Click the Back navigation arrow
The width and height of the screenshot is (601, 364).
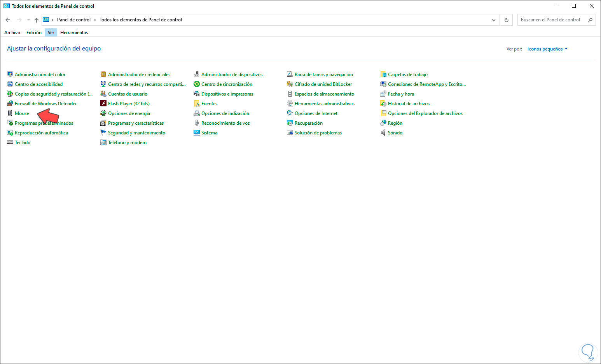click(8, 20)
